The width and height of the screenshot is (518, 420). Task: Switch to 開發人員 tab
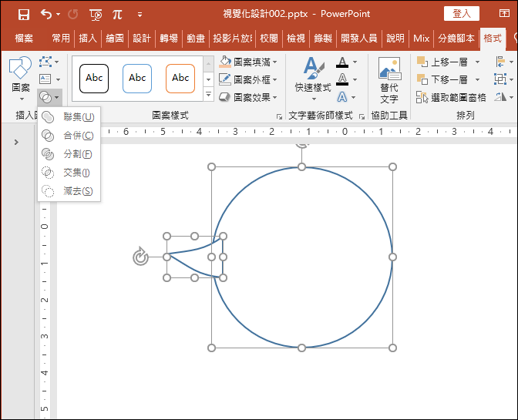pyautogui.click(x=359, y=39)
